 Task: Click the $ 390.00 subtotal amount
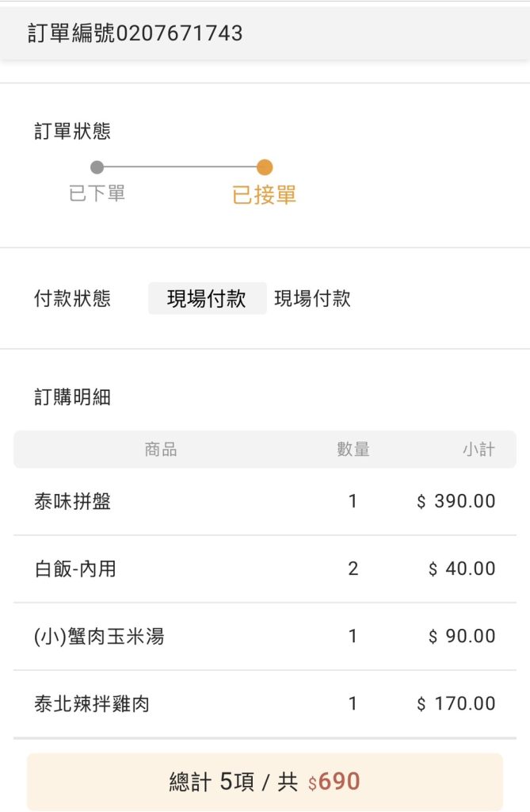[x=456, y=501]
